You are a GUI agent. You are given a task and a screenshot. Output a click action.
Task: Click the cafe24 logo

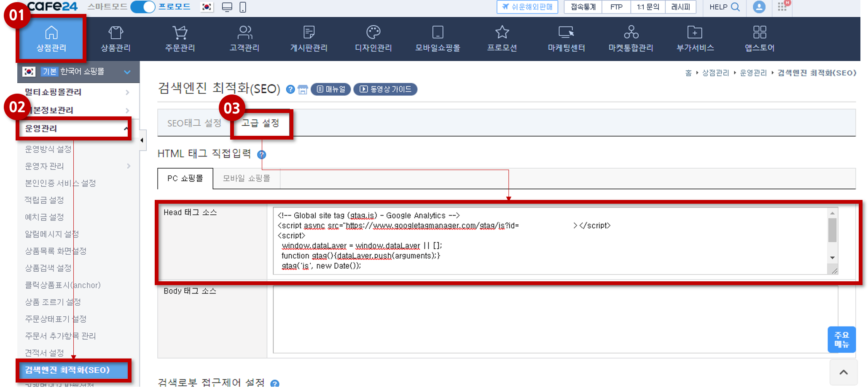coord(52,6)
